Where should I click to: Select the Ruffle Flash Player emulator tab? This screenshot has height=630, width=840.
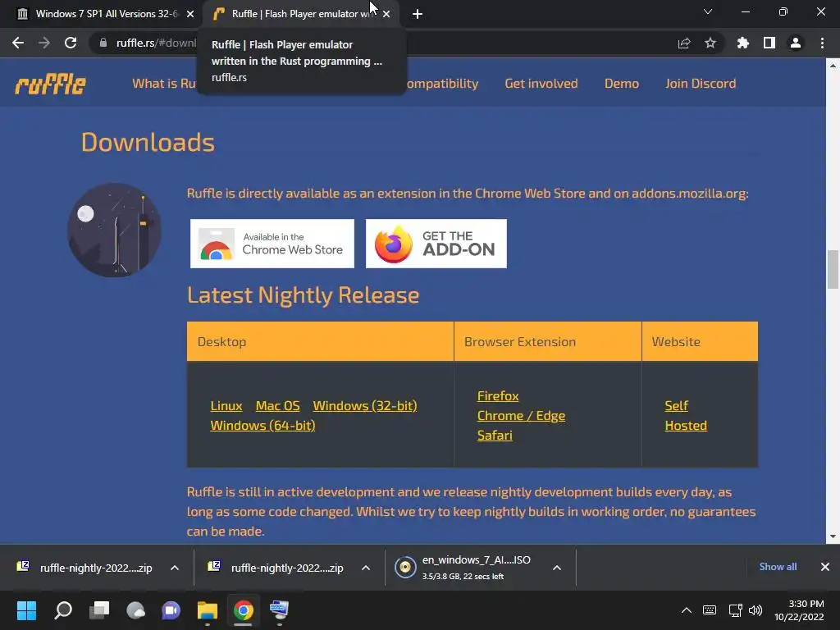pos(300,14)
